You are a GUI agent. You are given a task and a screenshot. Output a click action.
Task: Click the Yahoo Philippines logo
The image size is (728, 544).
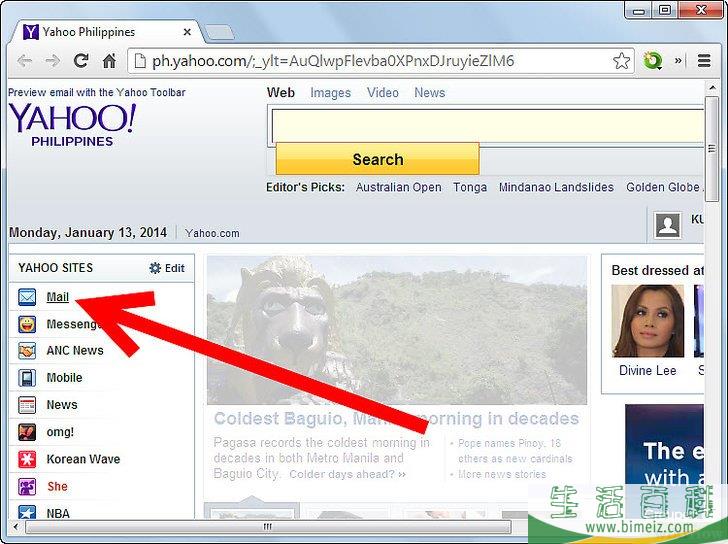[72, 124]
